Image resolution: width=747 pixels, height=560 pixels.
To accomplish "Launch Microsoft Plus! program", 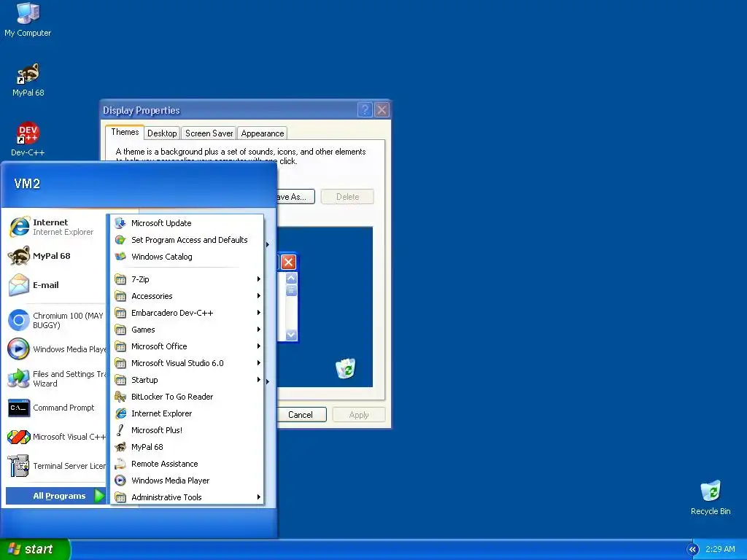I will pos(187,430).
